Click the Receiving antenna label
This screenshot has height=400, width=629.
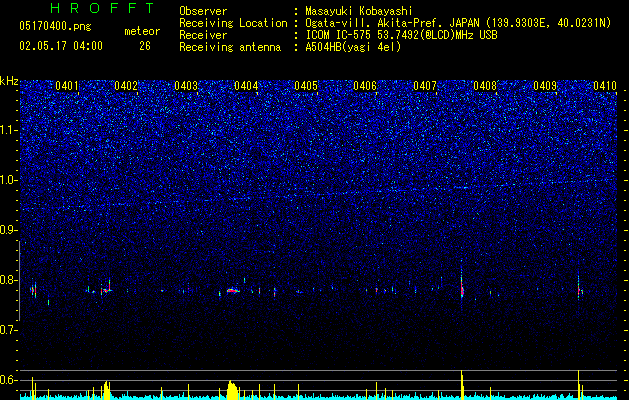click(x=230, y=47)
